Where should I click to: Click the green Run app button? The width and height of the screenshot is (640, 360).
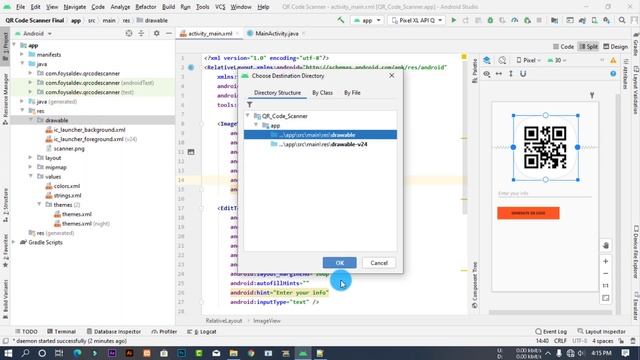click(x=453, y=20)
